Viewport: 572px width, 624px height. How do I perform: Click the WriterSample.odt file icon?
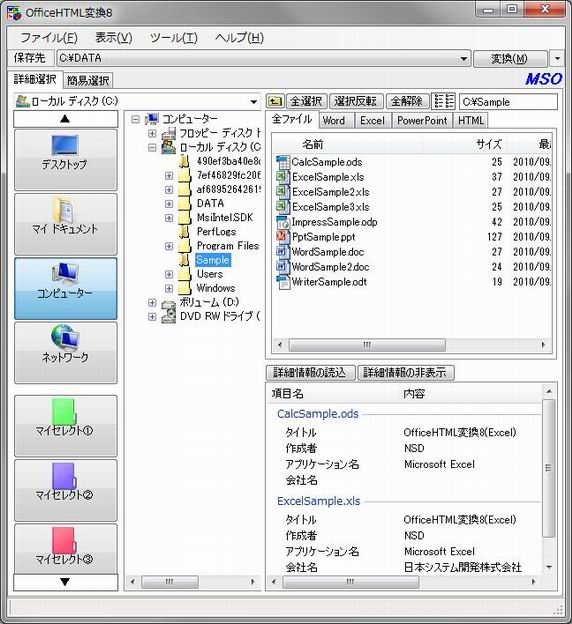283,282
